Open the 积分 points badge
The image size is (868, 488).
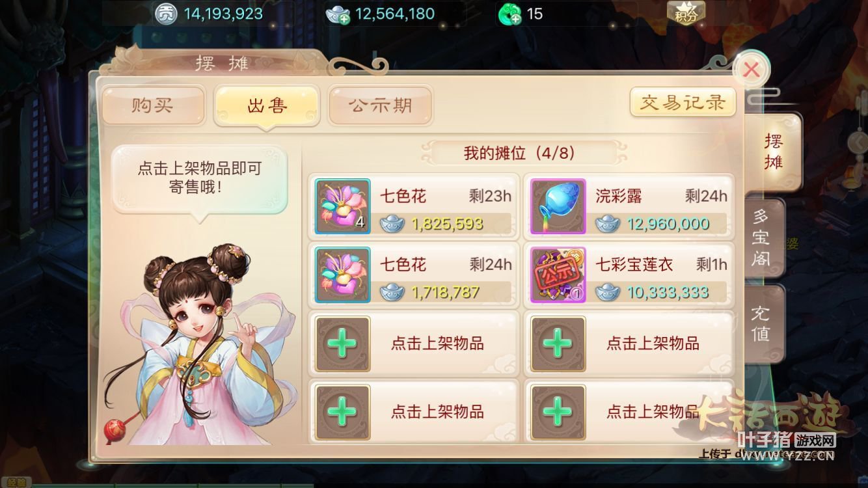pos(686,13)
